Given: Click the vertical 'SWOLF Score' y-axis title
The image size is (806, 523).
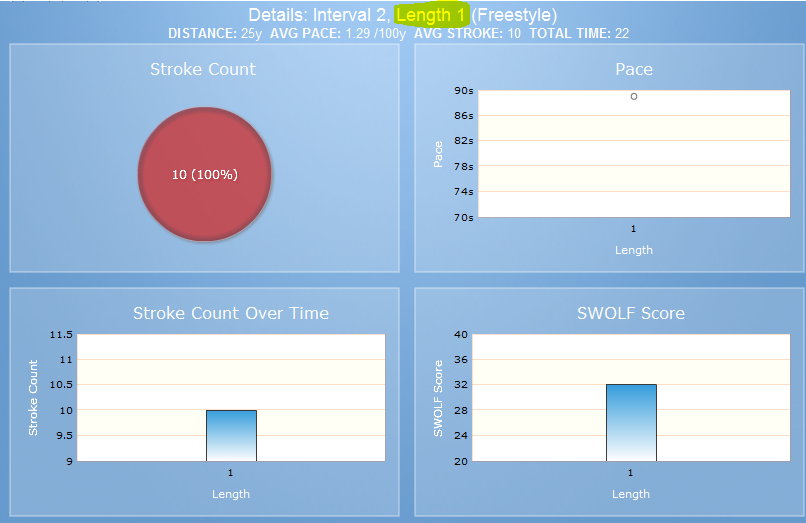Looking at the screenshot, I should coord(438,399).
